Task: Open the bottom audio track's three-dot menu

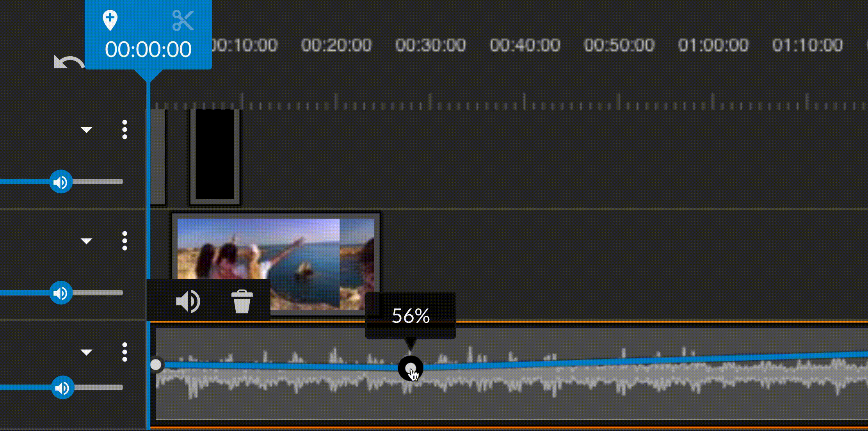Action: [x=125, y=352]
